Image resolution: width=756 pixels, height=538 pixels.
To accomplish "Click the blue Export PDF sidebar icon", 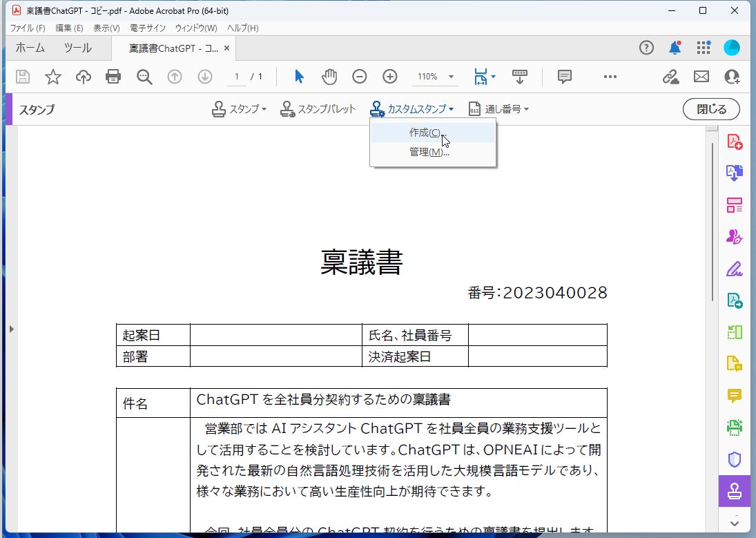I will click(x=735, y=173).
